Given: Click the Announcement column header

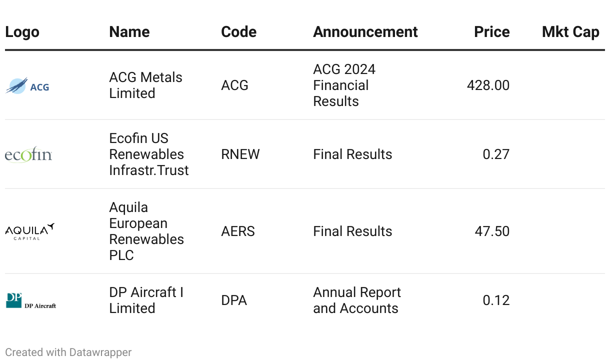Looking at the screenshot, I should pyautogui.click(x=365, y=32).
